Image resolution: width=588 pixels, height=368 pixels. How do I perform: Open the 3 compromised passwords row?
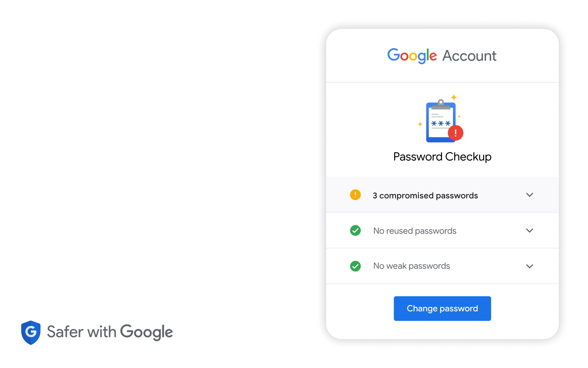pos(442,195)
